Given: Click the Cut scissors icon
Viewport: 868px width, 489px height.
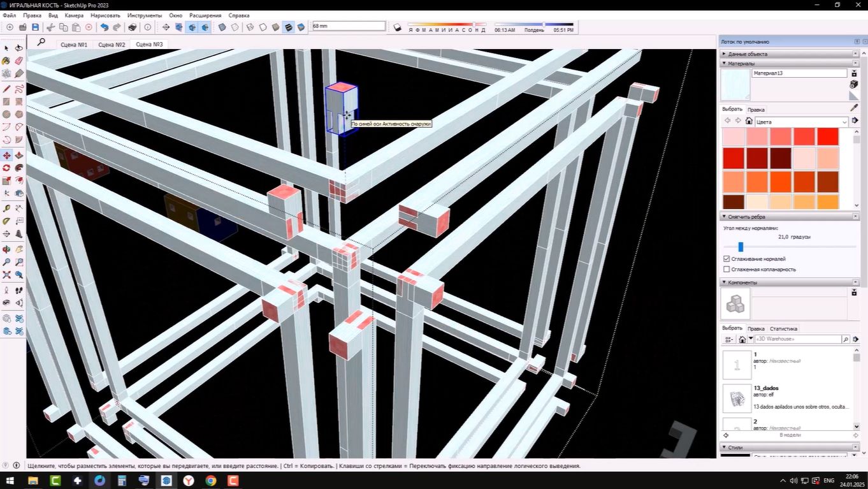Looking at the screenshot, I should pos(50,27).
